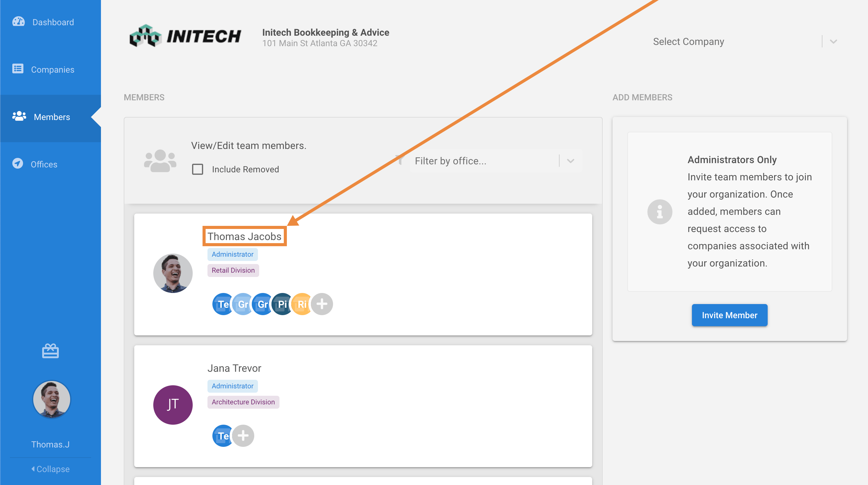The height and width of the screenshot is (485, 868).
Task: Go to the Members menu item
Action: pos(51,117)
